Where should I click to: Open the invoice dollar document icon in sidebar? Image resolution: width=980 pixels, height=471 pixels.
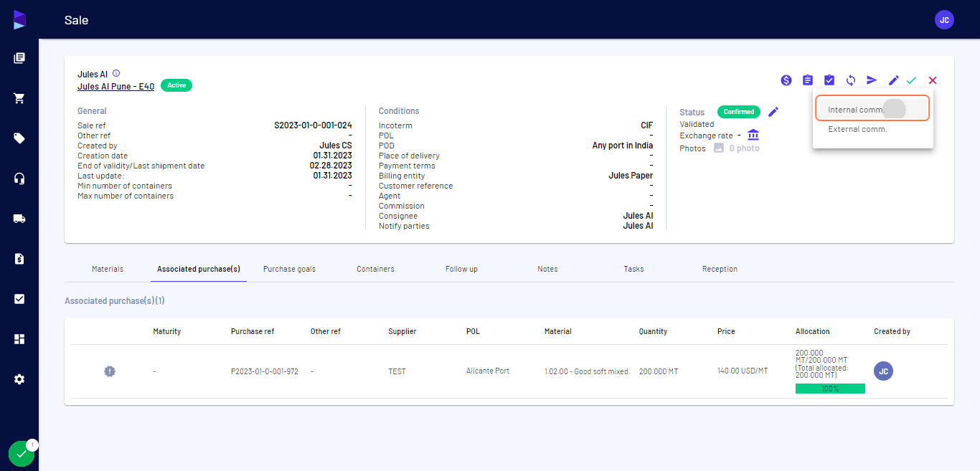click(19, 259)
